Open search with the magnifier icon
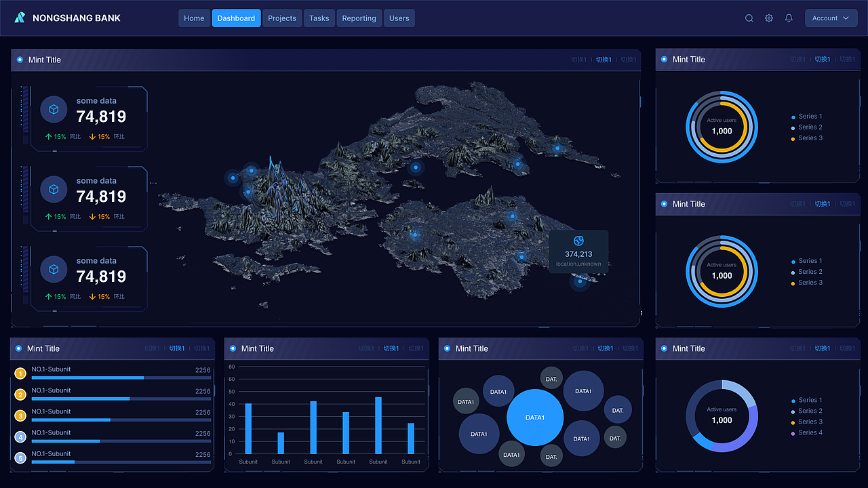868x488 pixels. [x=749, y=18]
